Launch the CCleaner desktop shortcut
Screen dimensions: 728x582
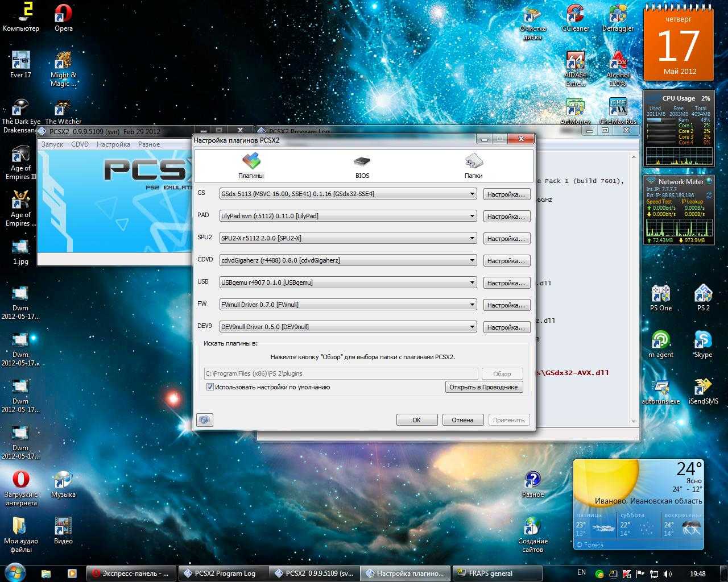575,18
